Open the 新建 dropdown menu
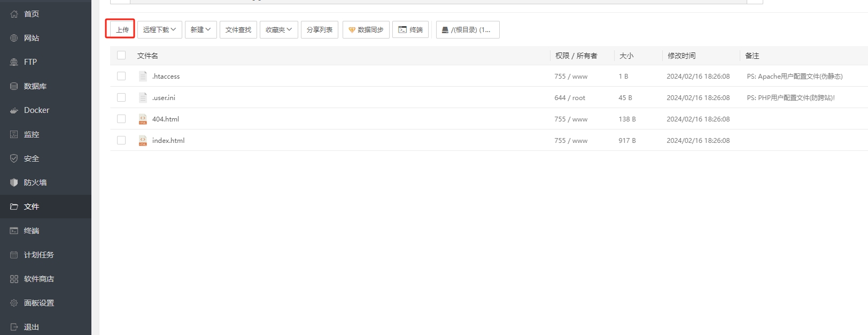Image resolution: width=868 pixels, height=335 pixels. 200,29
